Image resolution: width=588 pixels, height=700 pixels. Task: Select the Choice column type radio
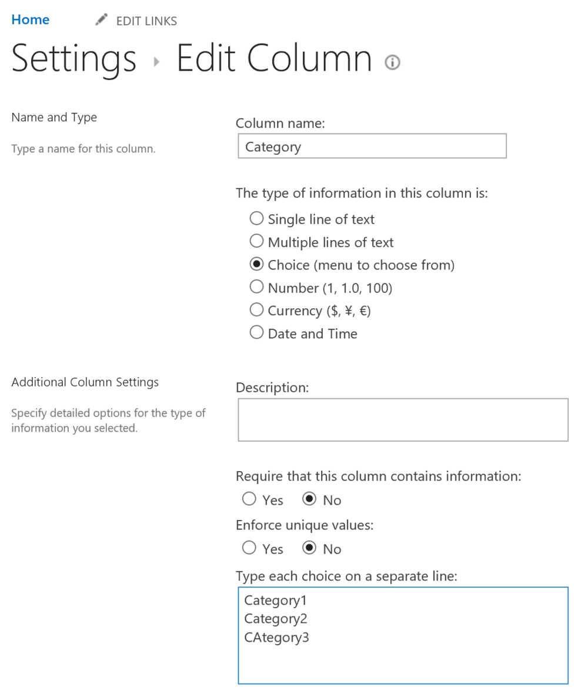pos(256,264)
